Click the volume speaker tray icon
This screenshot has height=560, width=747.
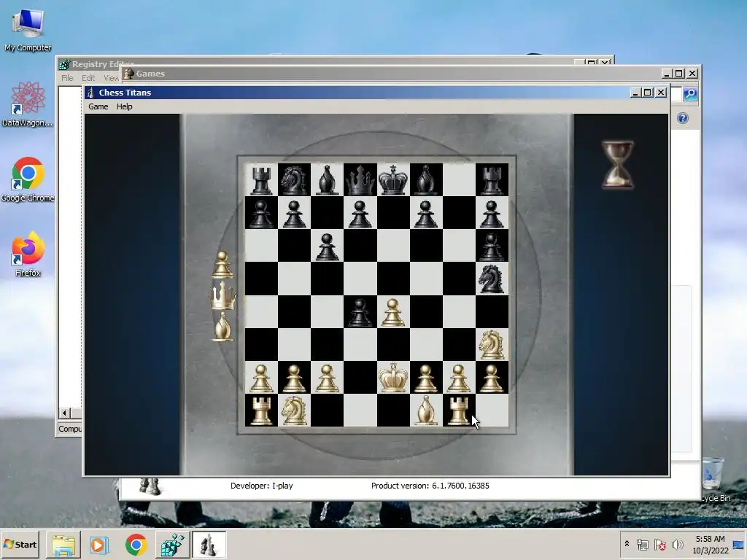[677, 544]
